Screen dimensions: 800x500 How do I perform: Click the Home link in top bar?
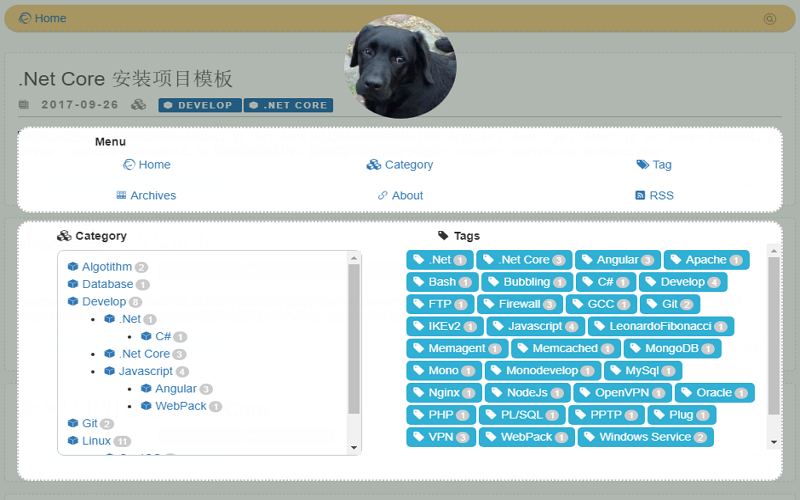(43, 18)
